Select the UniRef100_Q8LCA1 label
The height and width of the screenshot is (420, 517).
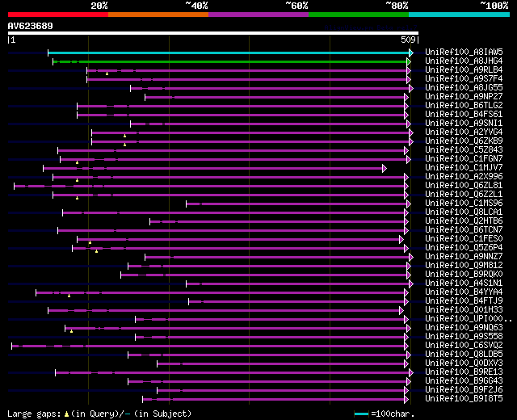tap(464, 212)
